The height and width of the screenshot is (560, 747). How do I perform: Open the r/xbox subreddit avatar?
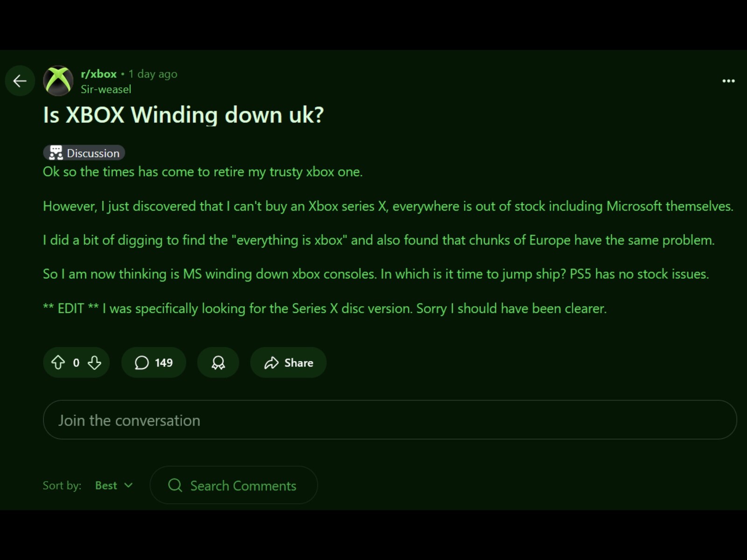tap(58, 81)
